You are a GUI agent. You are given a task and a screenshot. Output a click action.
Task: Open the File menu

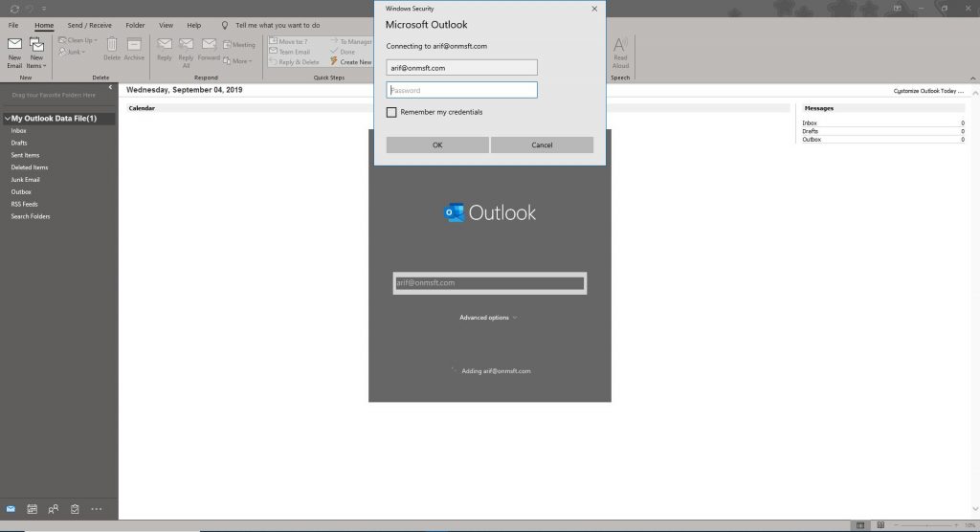(14, 25)
